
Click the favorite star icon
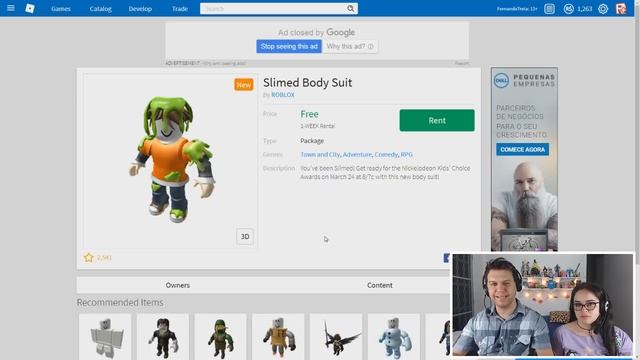89,257
